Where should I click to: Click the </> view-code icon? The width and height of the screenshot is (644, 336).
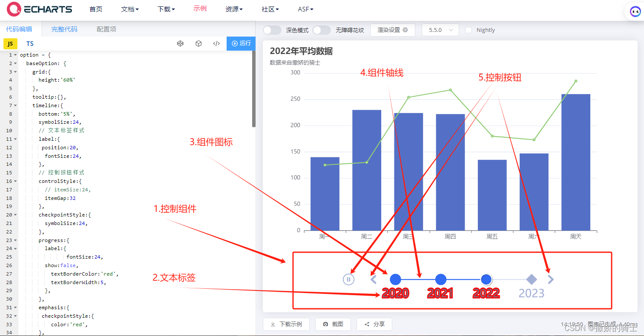(216, 43)
